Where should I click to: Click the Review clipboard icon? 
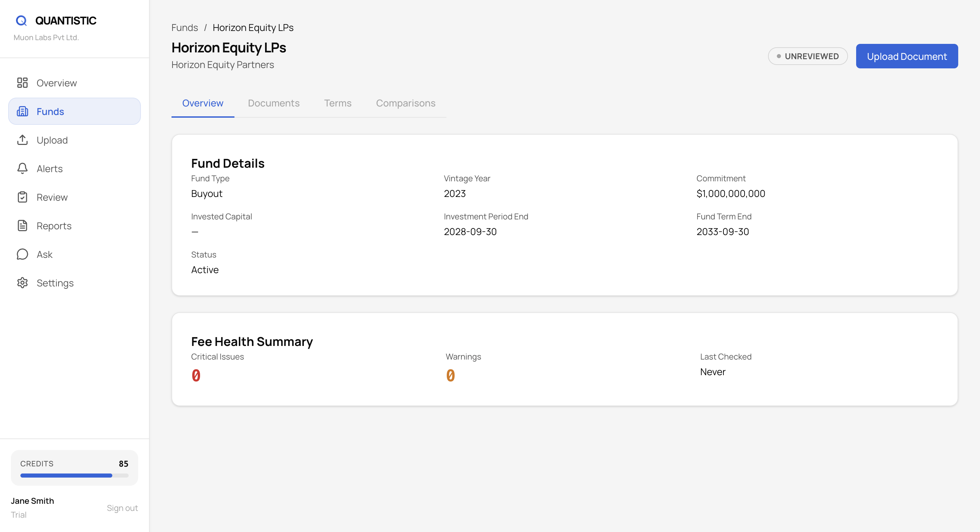[x=22, y=197]
